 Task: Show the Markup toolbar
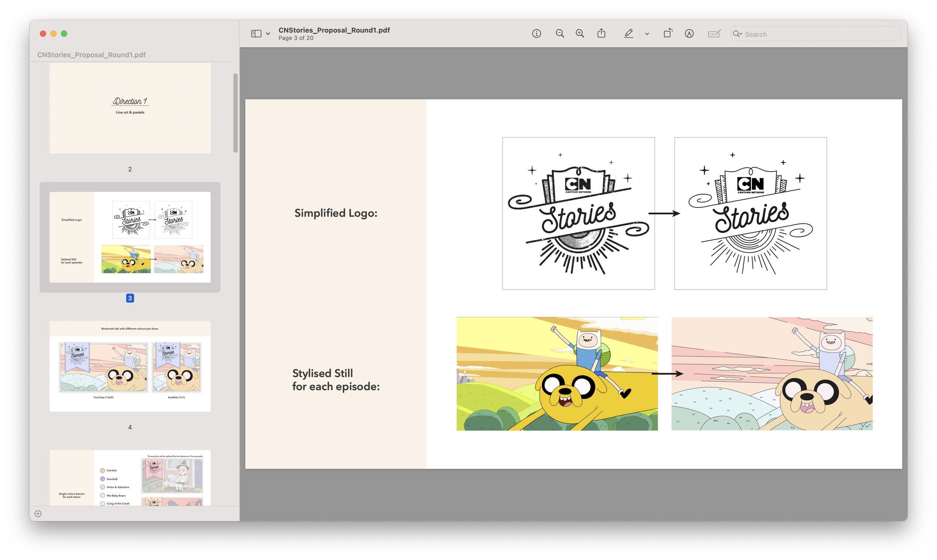click(689, 34)
